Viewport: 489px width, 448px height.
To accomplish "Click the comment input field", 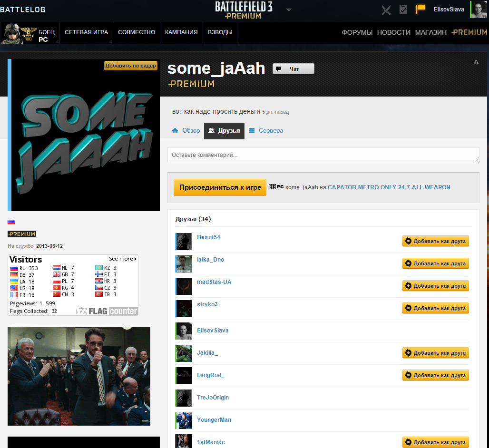I will click(x=323, y=155).
